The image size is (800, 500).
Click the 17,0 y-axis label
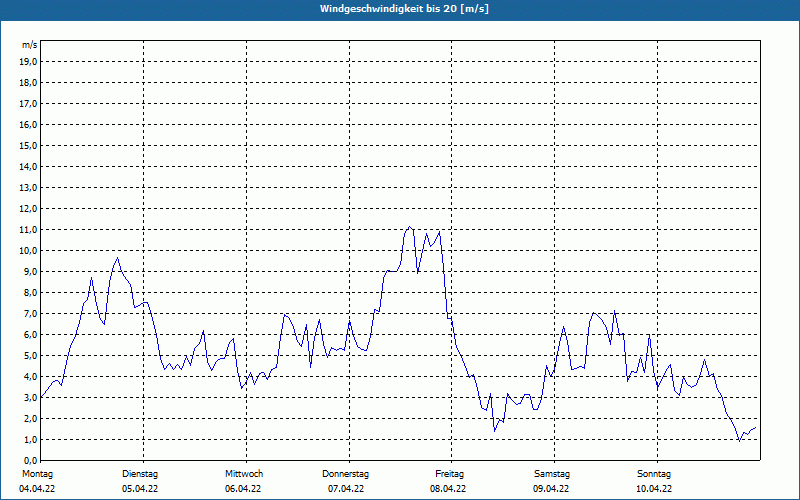(29, 104)
